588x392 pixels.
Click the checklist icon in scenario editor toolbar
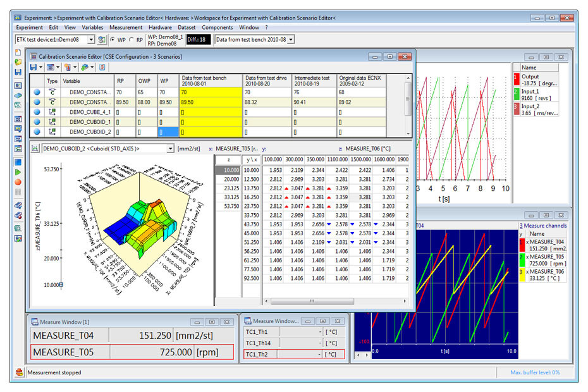point(102,67)
